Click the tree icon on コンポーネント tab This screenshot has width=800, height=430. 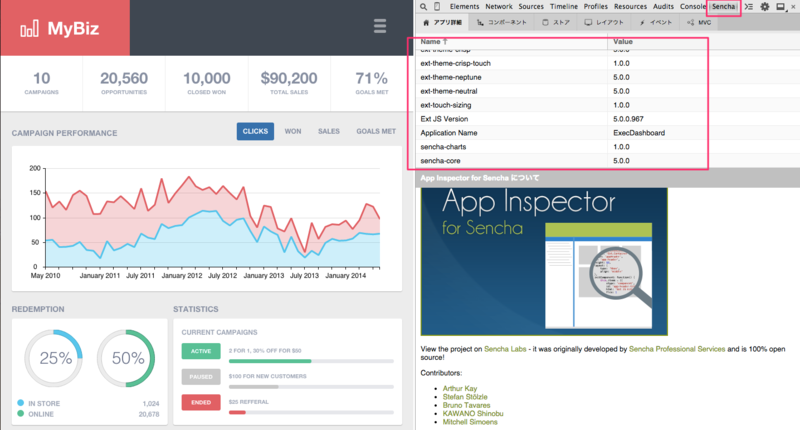click(x=480, y=22)
